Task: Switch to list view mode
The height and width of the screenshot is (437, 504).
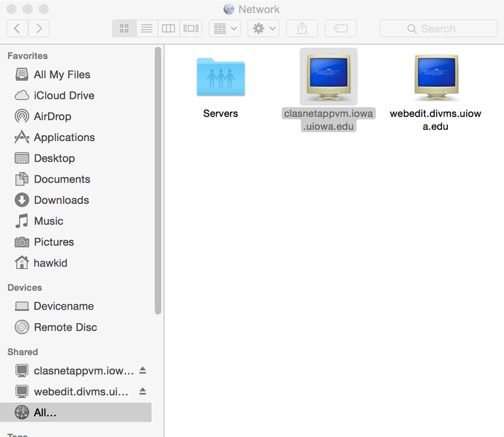Action: [x=146, y=28]
